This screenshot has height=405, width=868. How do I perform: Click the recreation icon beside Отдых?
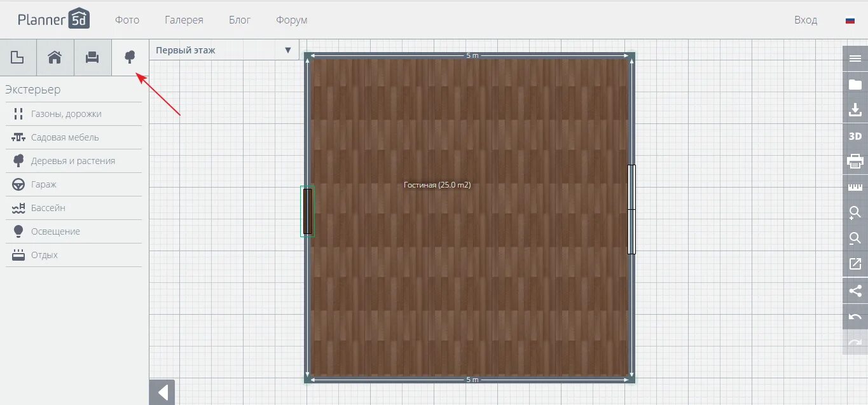coord(18,255)
